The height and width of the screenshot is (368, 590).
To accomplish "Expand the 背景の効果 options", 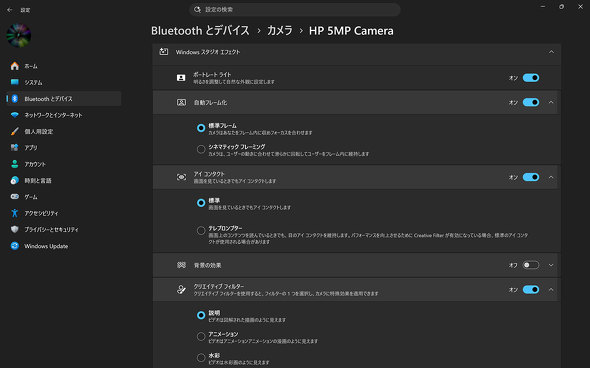I will click(551, 265).
